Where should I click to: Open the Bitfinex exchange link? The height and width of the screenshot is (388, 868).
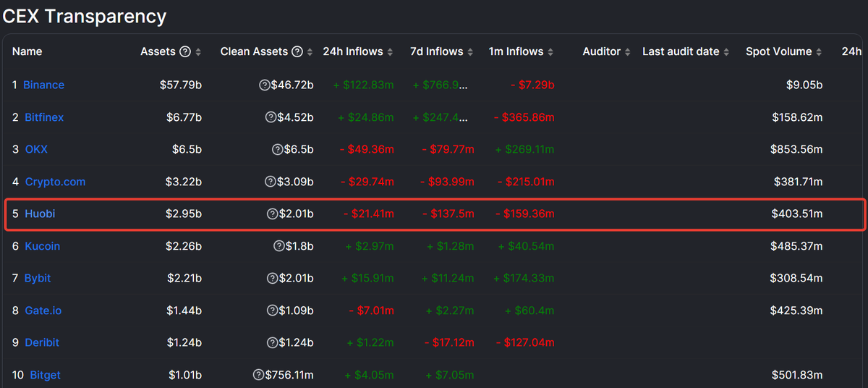click(44, 117)
